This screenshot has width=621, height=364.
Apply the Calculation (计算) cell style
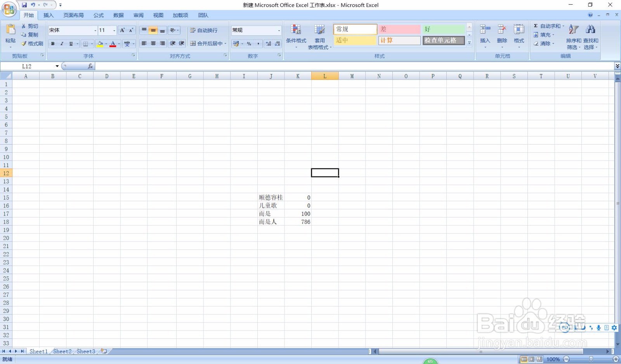(399, 40)
